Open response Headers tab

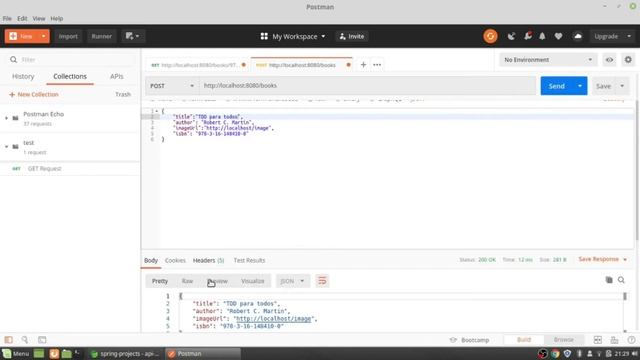(208, 260)
